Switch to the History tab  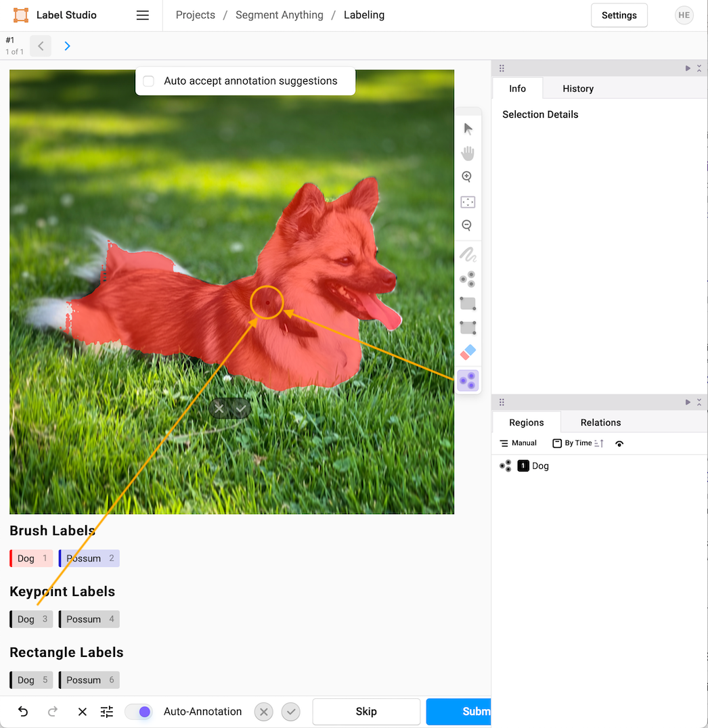click(577, 89)
